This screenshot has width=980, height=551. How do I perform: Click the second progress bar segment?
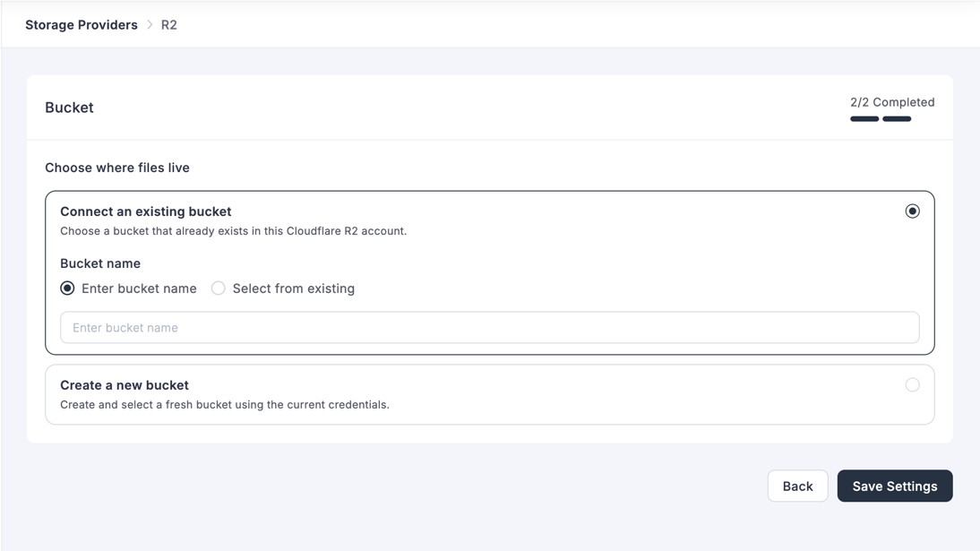point(898,118)
